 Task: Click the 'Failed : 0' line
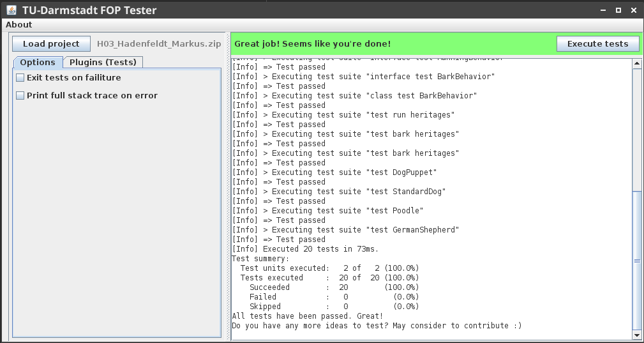[x=334, y=297]
